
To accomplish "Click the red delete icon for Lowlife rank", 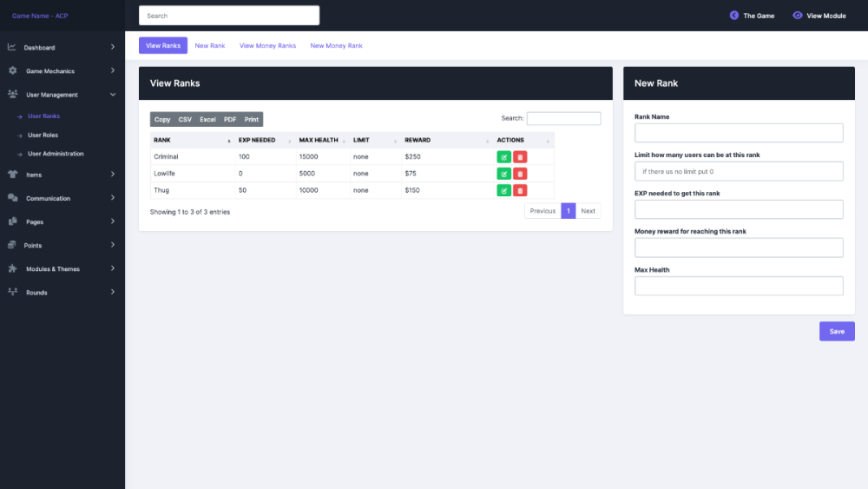I will (x=520, y=174).
